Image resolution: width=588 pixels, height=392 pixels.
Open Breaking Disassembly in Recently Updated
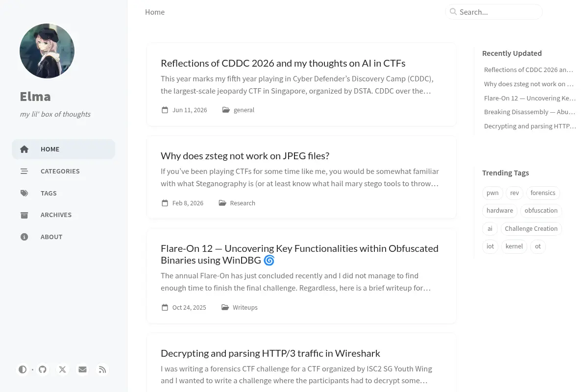coord(530,112)
